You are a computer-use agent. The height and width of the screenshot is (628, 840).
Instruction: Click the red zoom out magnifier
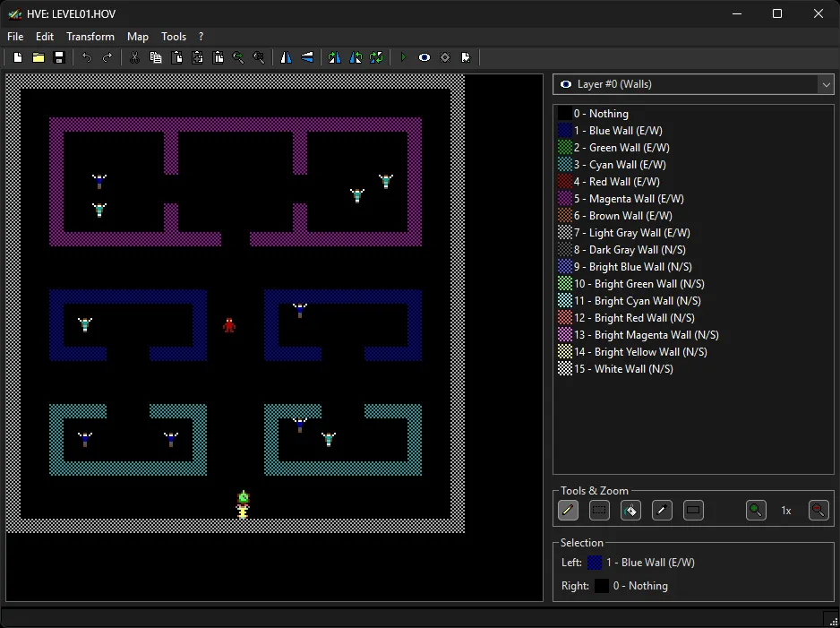pos(818,511)
